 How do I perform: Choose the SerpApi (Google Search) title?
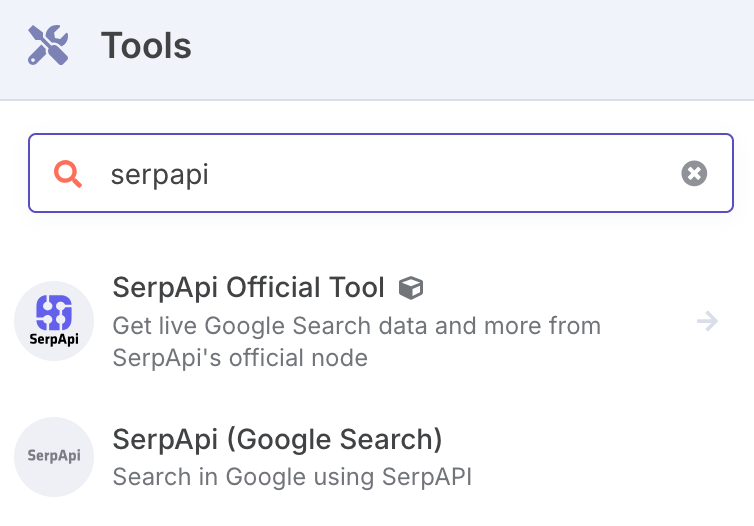[277, 439]
